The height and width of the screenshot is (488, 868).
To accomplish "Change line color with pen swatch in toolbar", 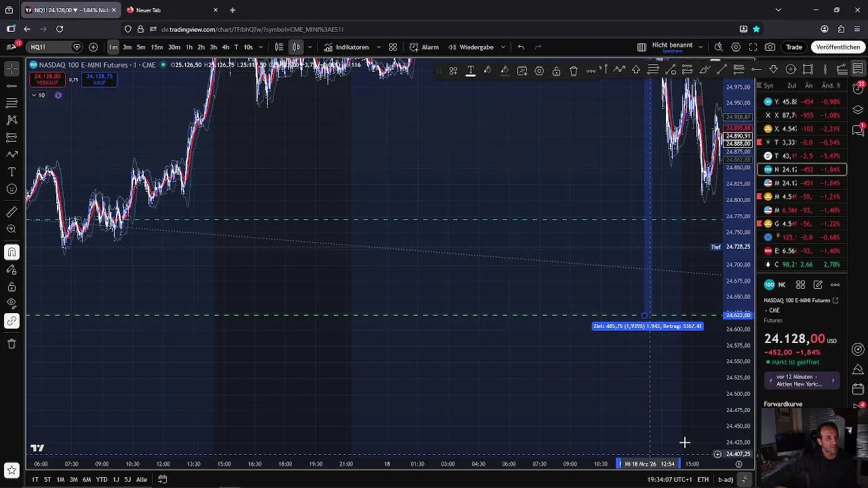I will click(x=487, y=70).
